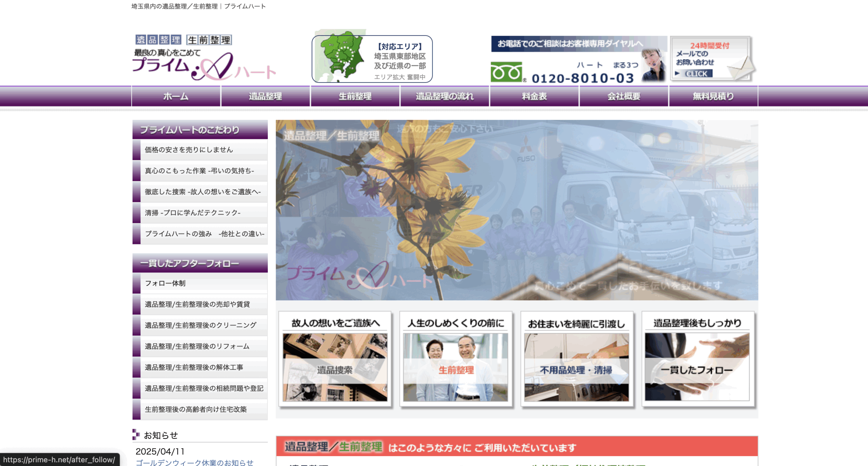Open the 生前整理 elderly couple thumbnail
This screenshot has height=466, width=868.
[455, 367]
